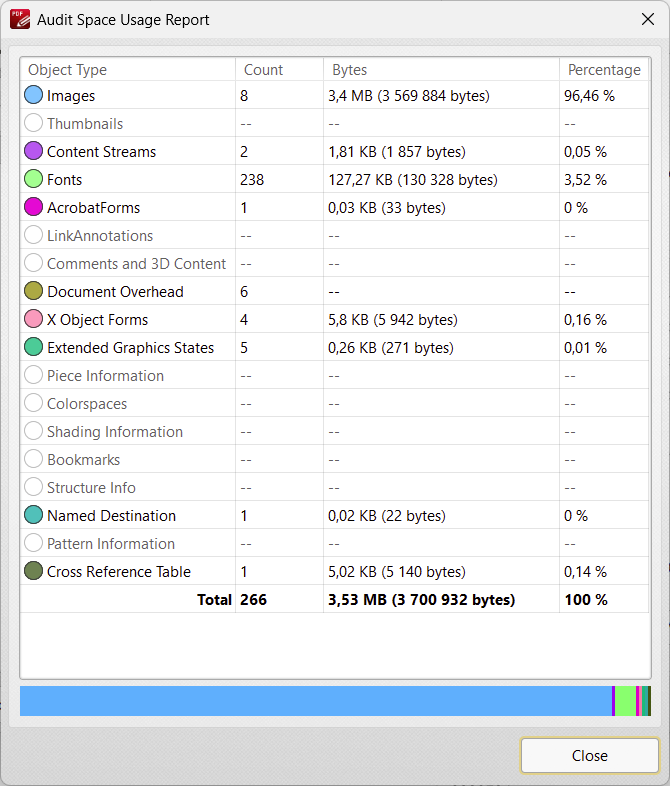Sort by the Count column header

click(263, 70)
